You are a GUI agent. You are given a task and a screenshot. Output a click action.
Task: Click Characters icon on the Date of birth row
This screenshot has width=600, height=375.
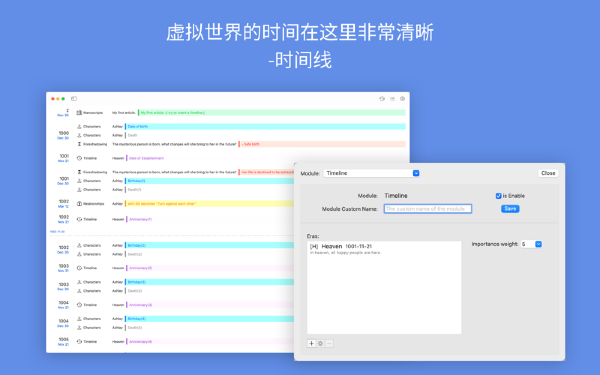79,126
